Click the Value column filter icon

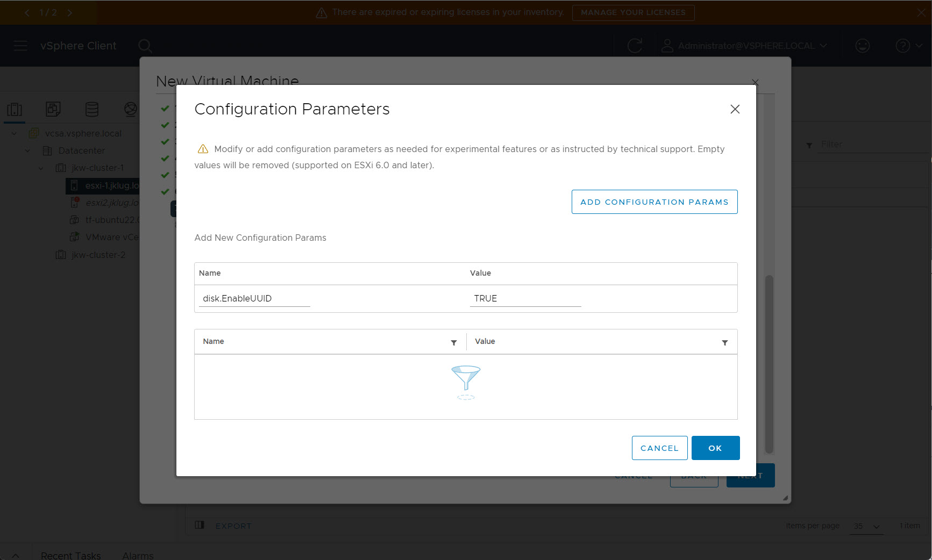724,342
